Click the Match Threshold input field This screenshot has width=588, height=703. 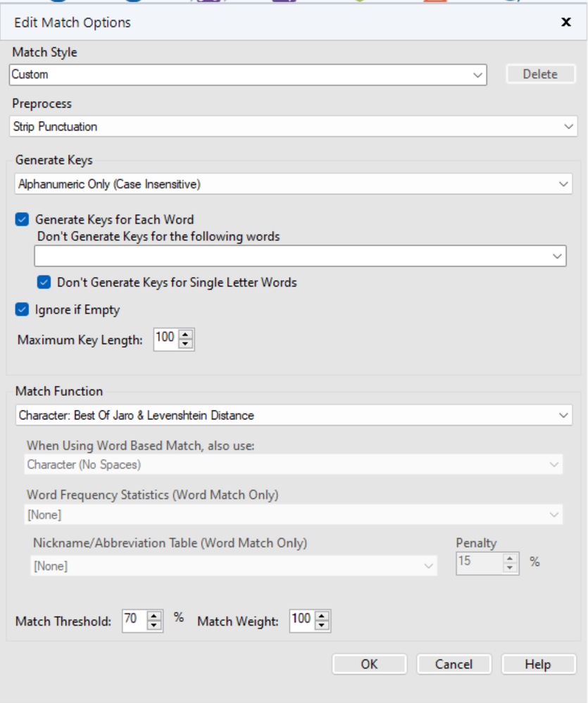(132, 620)
